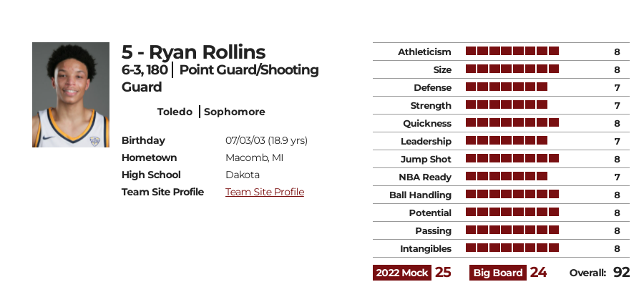
Task: Click the big board rank 24
Action: (x=538, y=273)
